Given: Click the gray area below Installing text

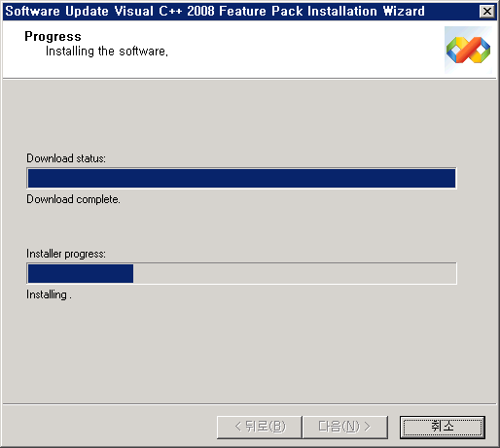Looking at the screenshot, I should [250, 352].
